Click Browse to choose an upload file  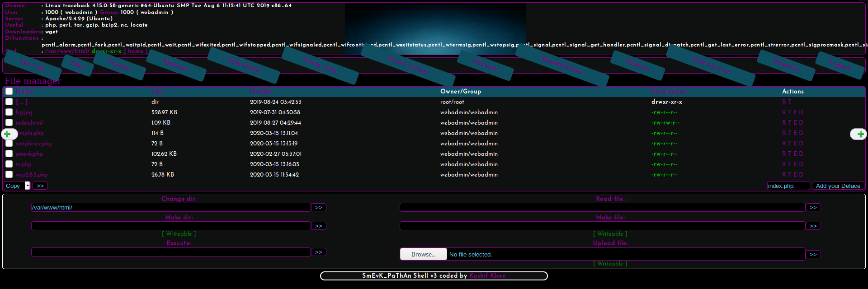[423, 254]
